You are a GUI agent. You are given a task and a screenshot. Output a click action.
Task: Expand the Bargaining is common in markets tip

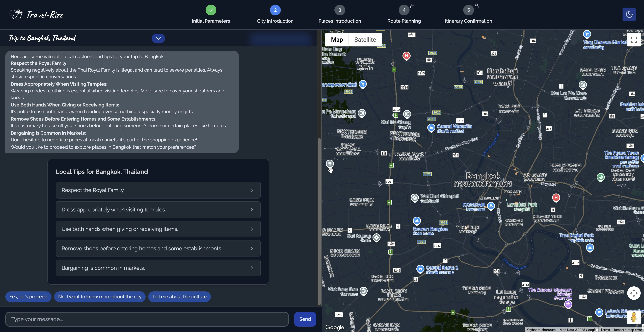click(158, 268)
